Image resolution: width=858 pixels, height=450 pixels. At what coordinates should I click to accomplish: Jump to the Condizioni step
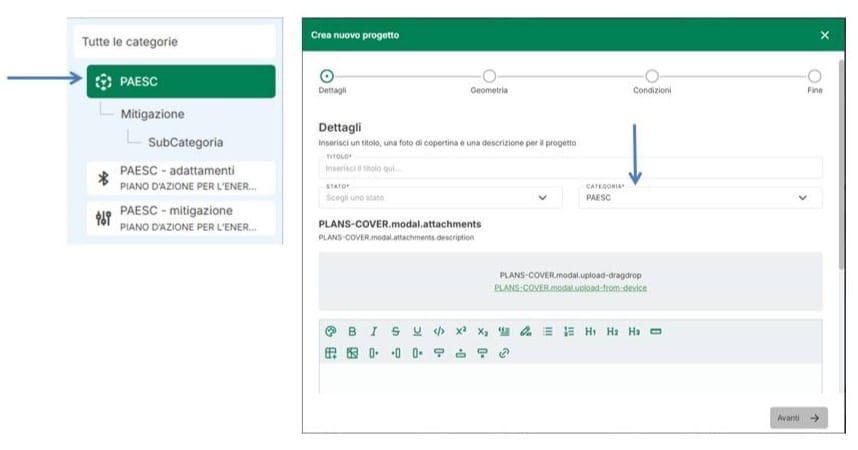click(x=652, y=77)
